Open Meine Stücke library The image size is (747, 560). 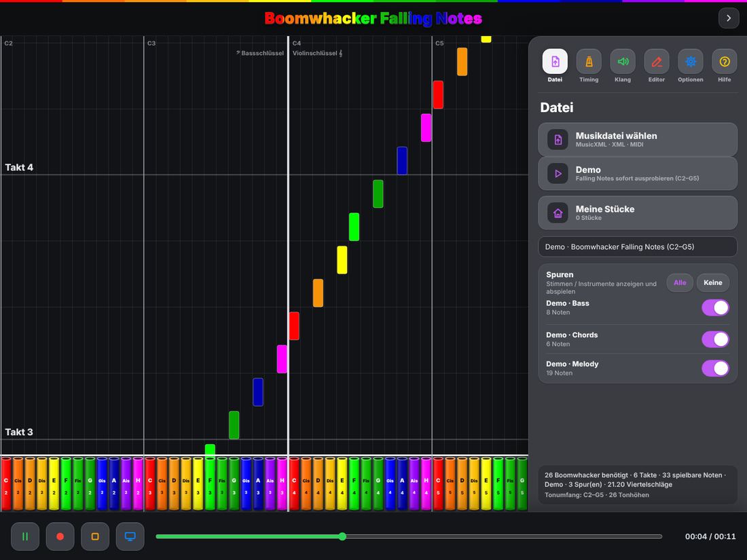[638, 213]
